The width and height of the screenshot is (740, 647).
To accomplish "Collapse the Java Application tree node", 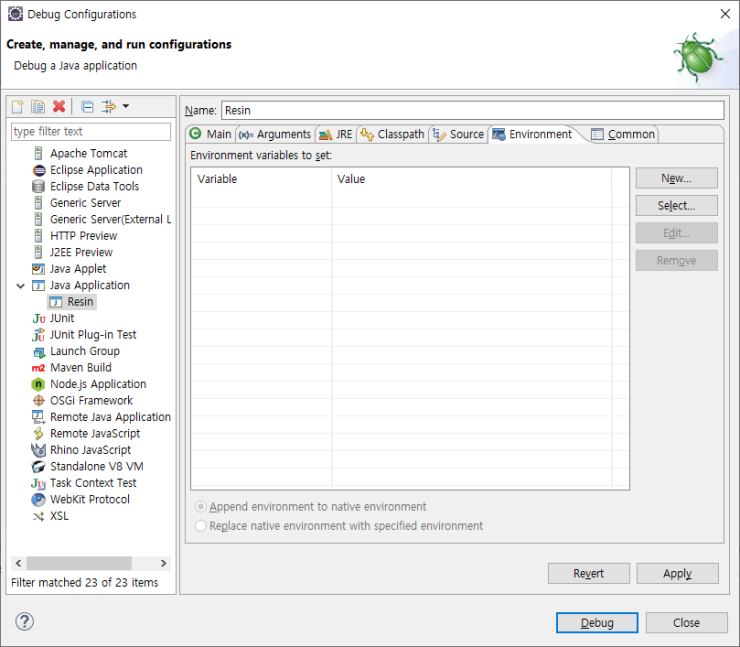I will tap(21, 286).
